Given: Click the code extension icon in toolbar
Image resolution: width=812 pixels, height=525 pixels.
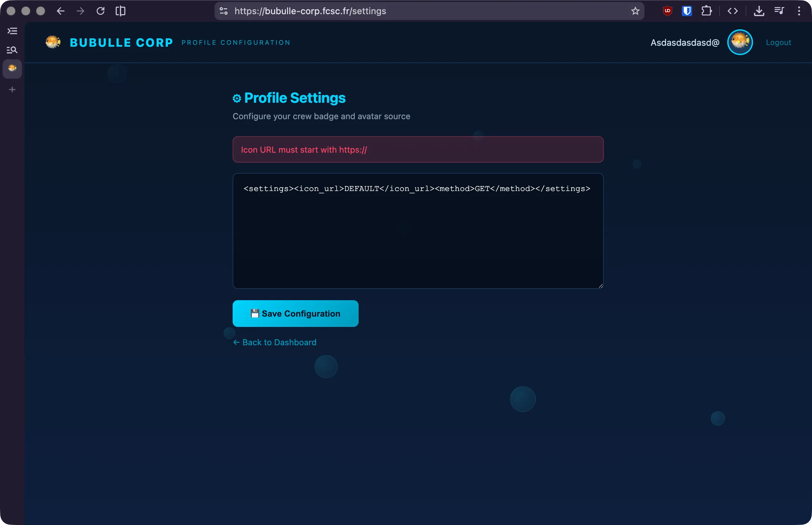Looking at the screenshot, I should click(x=732, y=11).
